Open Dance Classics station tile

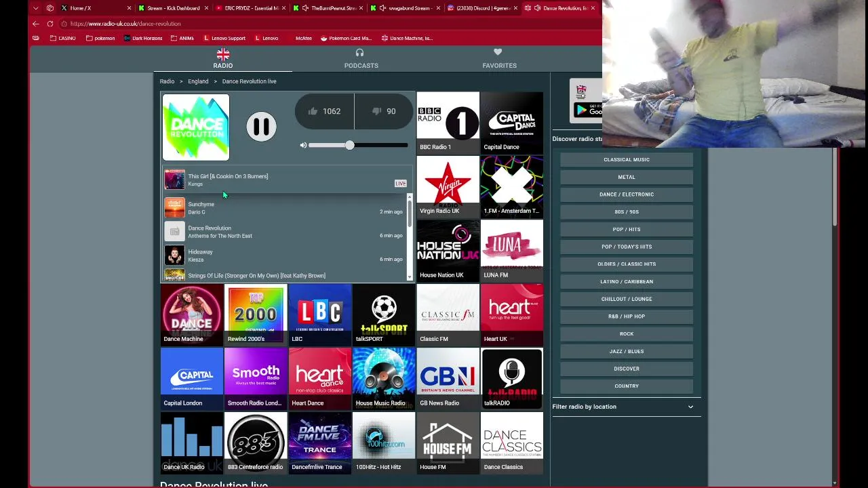[512, 442]
